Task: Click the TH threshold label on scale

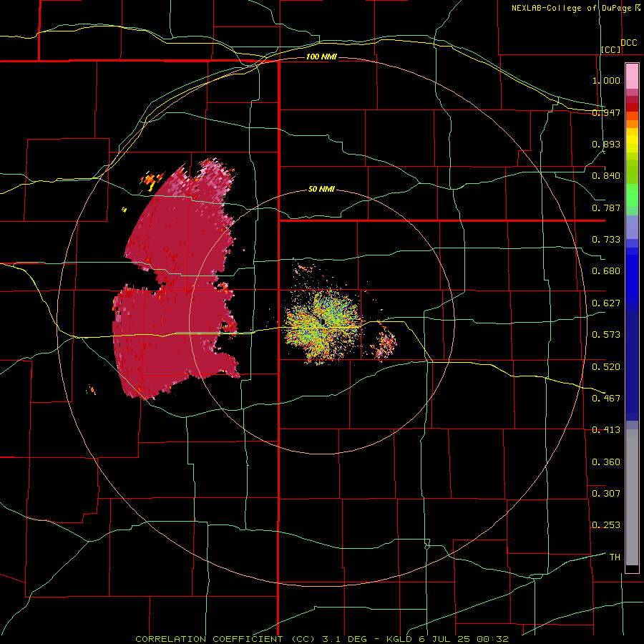Action: click(615, 557)
